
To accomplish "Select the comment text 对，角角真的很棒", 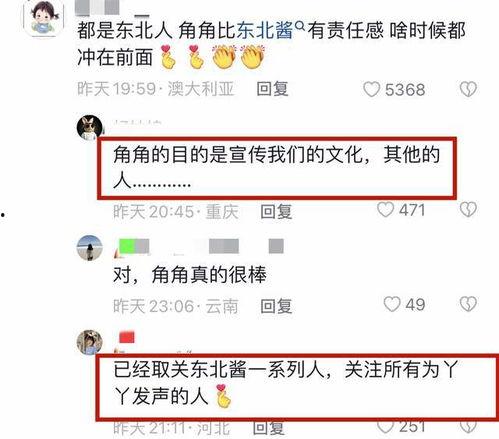I will click(190, 275).
